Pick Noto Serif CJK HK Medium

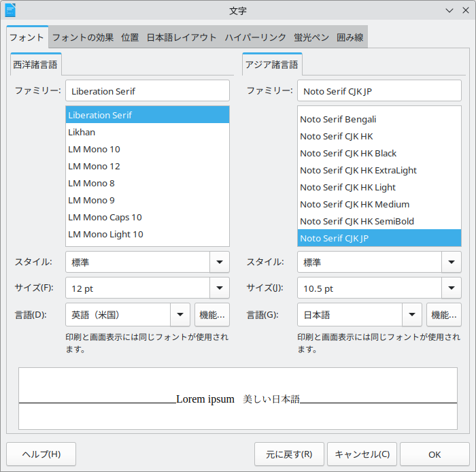point(379,204)
